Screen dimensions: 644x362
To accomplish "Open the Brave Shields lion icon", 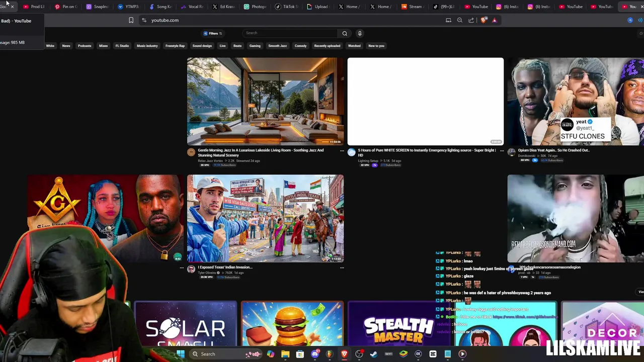I will click(x=484, y=20).
